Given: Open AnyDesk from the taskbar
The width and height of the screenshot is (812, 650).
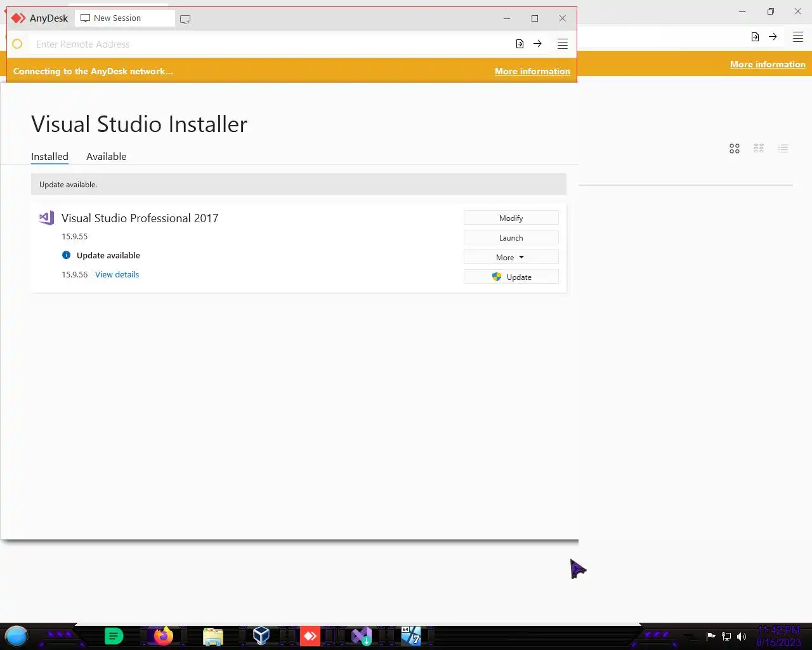Looking at the screenshot, I should click(x=310, y=636).
